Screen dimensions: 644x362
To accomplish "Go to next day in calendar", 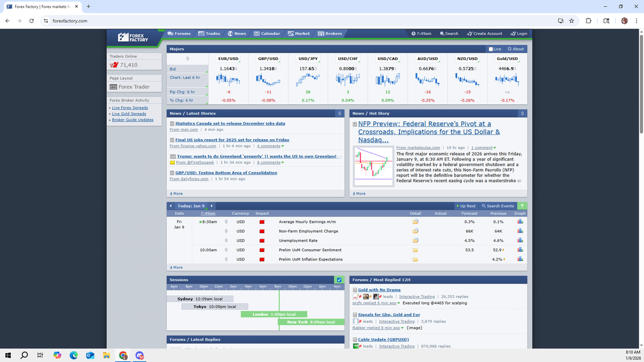I will tap(212, 206).
